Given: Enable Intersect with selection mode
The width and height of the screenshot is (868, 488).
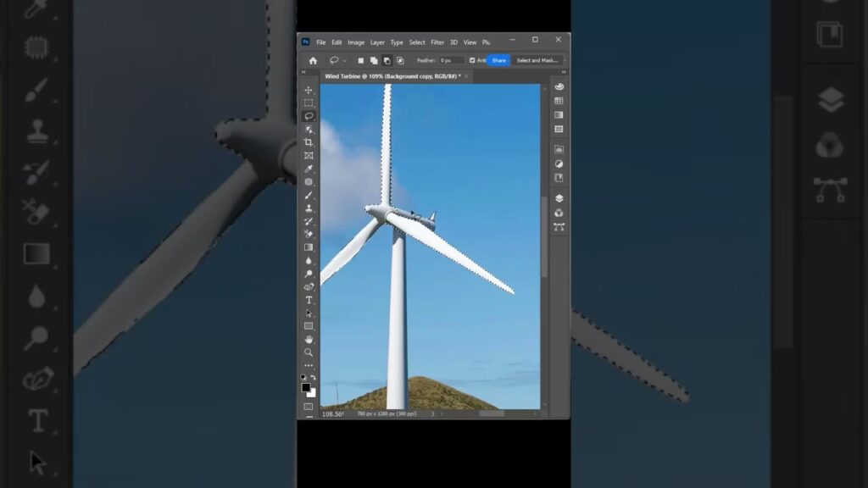Looking at the screenshot, I should 400,60.
